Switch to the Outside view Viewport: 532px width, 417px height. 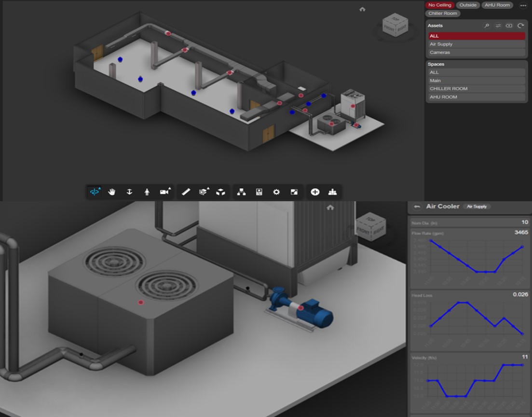pos(468,5)
